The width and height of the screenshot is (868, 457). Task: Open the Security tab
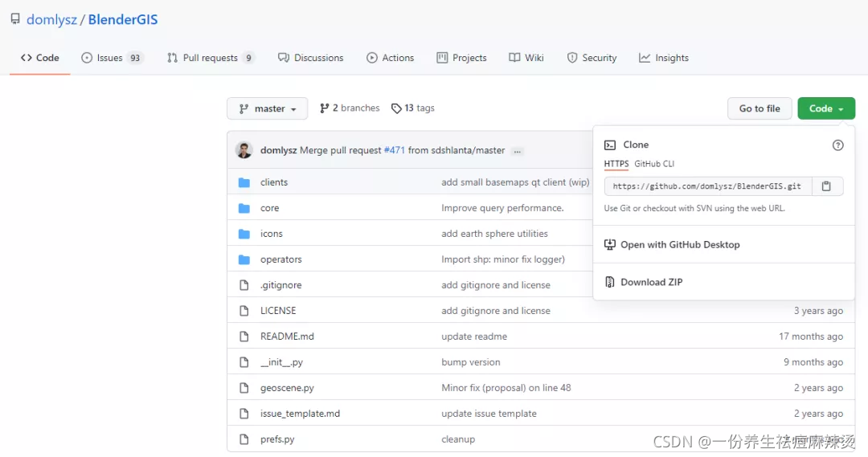(x=592, y=58)
